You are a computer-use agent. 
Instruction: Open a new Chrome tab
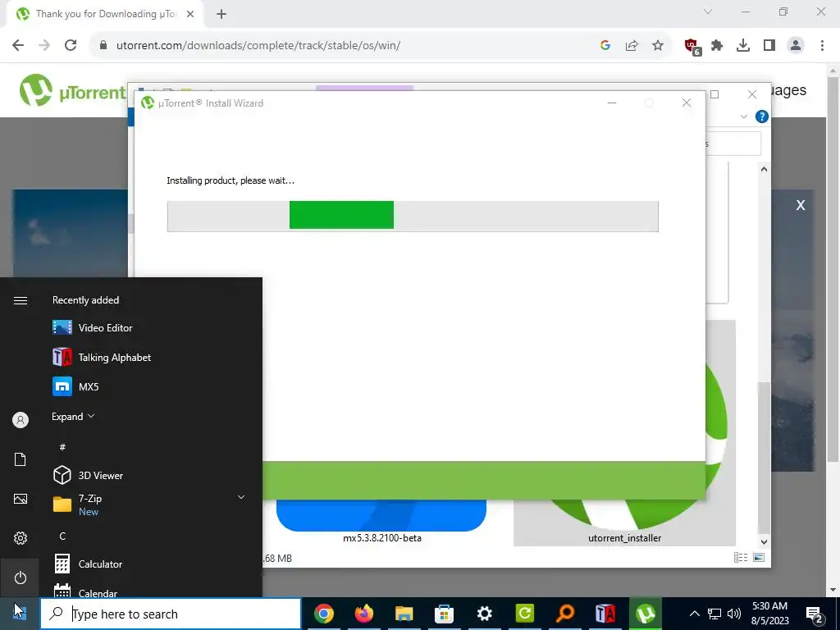[x=221, y=14]
